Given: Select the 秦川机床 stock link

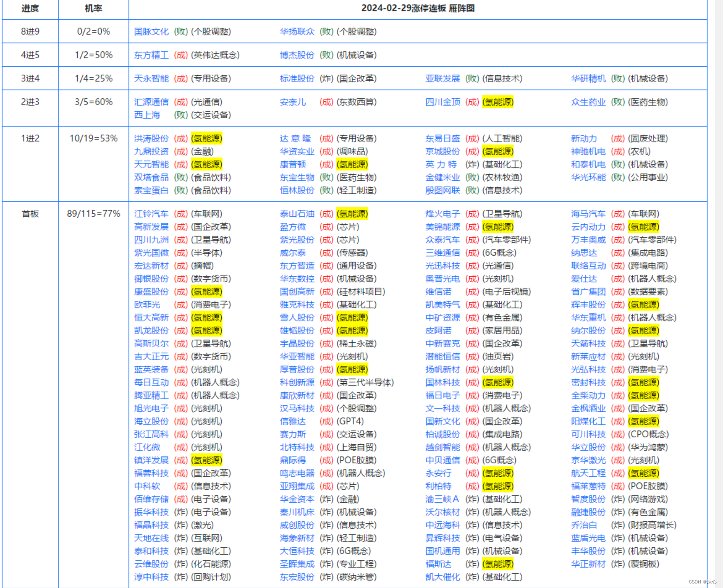Looking at the screenshot, I should [297, 512].
